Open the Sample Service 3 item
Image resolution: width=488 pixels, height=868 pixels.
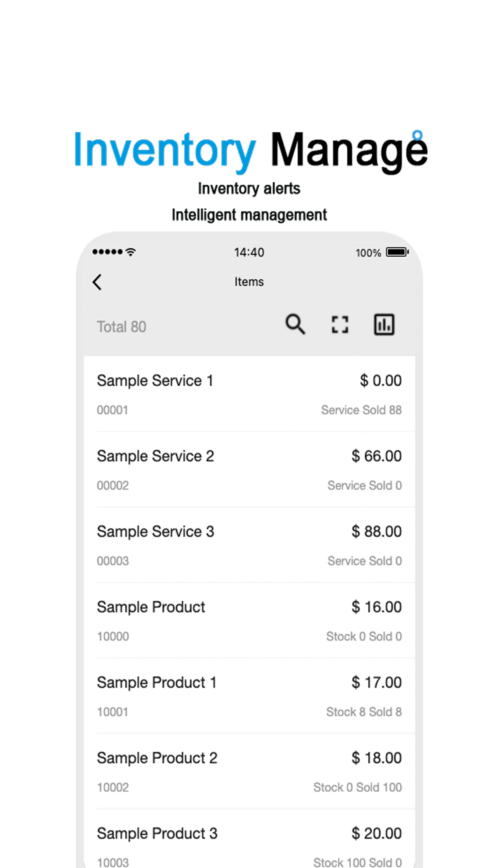(250, 545)
